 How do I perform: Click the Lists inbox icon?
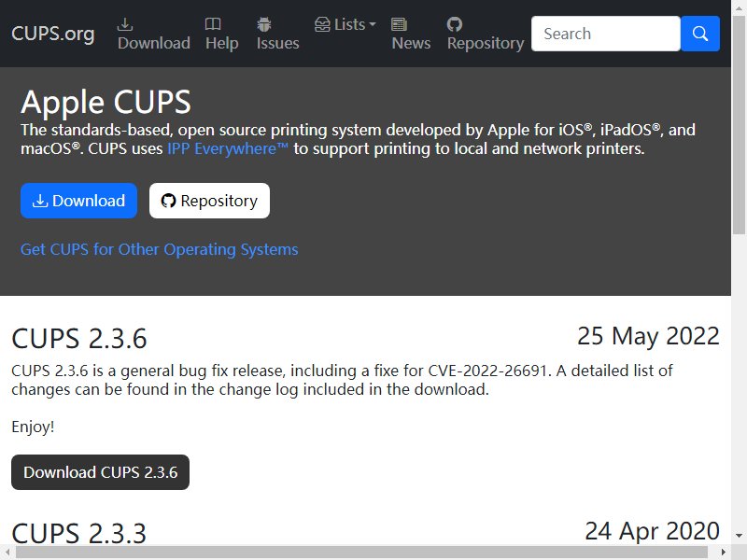322,24
